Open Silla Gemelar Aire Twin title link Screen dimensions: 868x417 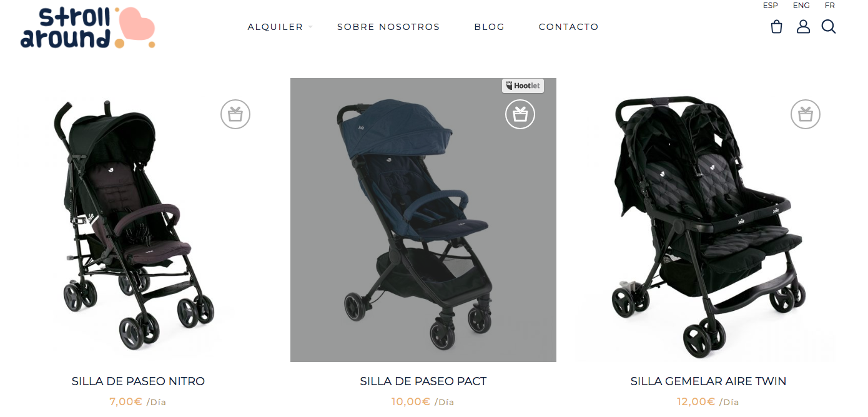[708, 381]
